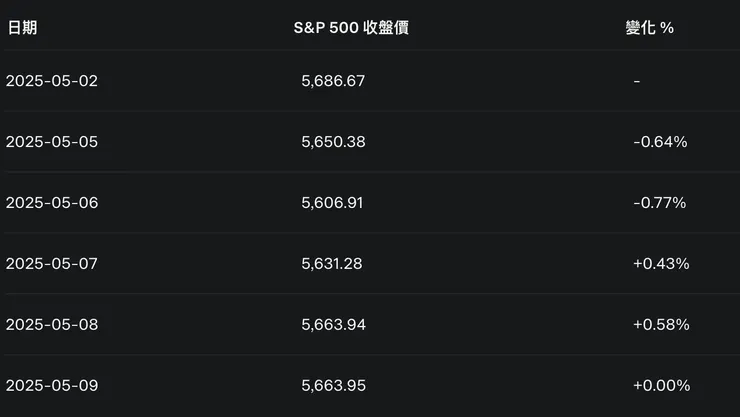This screenshot has height=417, width=740.
Task: Click the 日期 column header
Action: (x=21, y=28)
